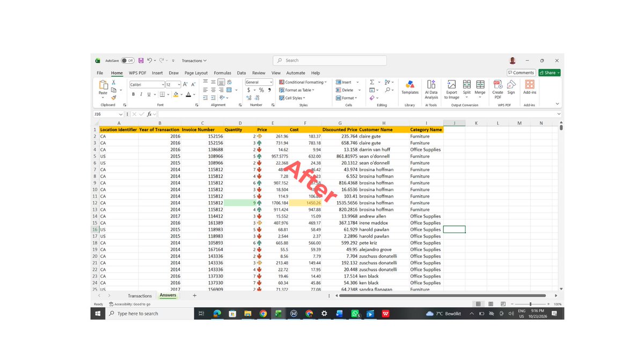Click the Windows taskbar search box
This screenshot has width=644, height=362.
coord(150,314)
